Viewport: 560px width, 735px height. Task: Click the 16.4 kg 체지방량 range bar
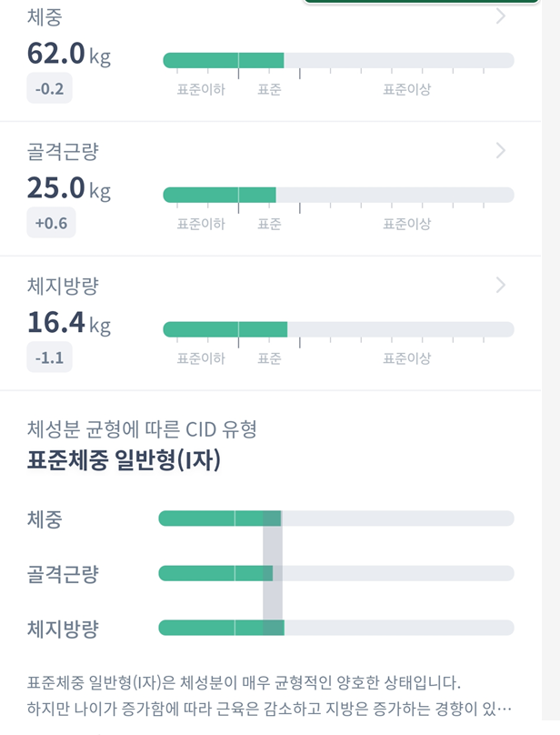(338, 329)
